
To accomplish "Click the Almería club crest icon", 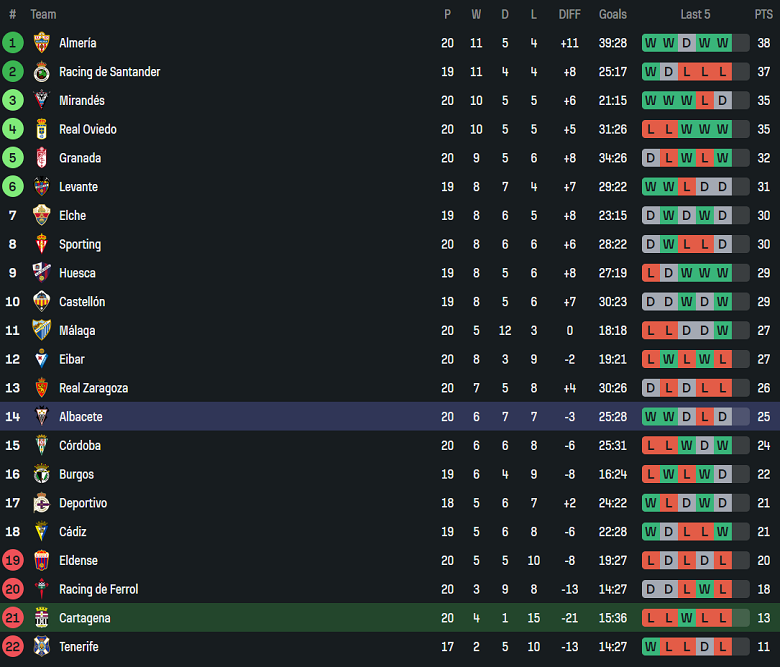I will pos(41,43).
